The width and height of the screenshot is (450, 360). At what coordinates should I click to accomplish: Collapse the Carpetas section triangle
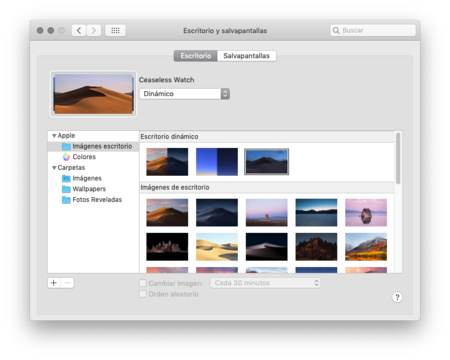[x=54, y=168]
